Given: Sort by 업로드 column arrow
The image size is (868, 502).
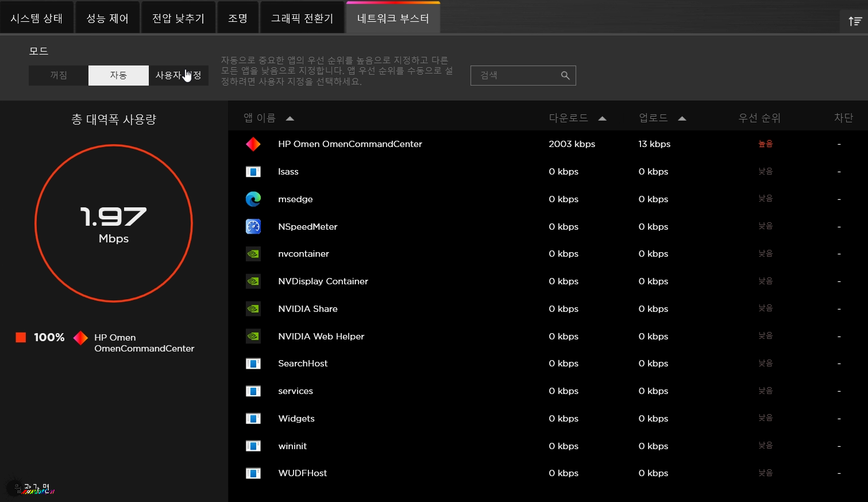Looking at the screenshot, I should 682,118.
